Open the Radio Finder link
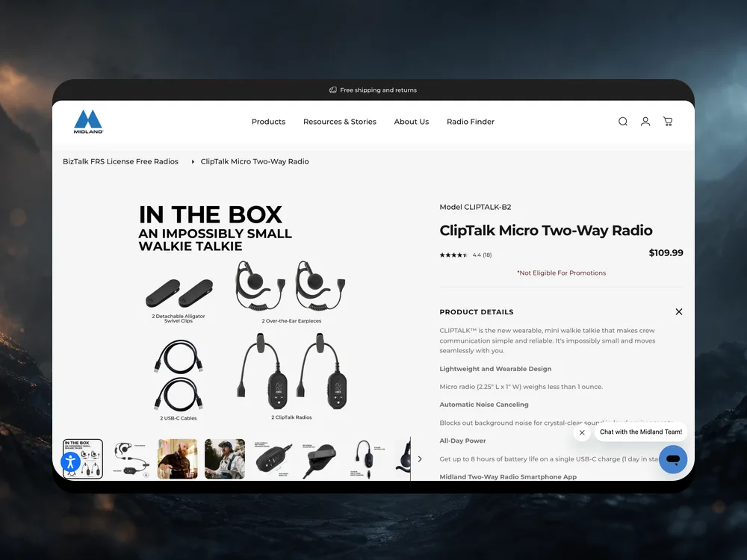This screenshot has width=747, height=560. (x=470, y=122)
